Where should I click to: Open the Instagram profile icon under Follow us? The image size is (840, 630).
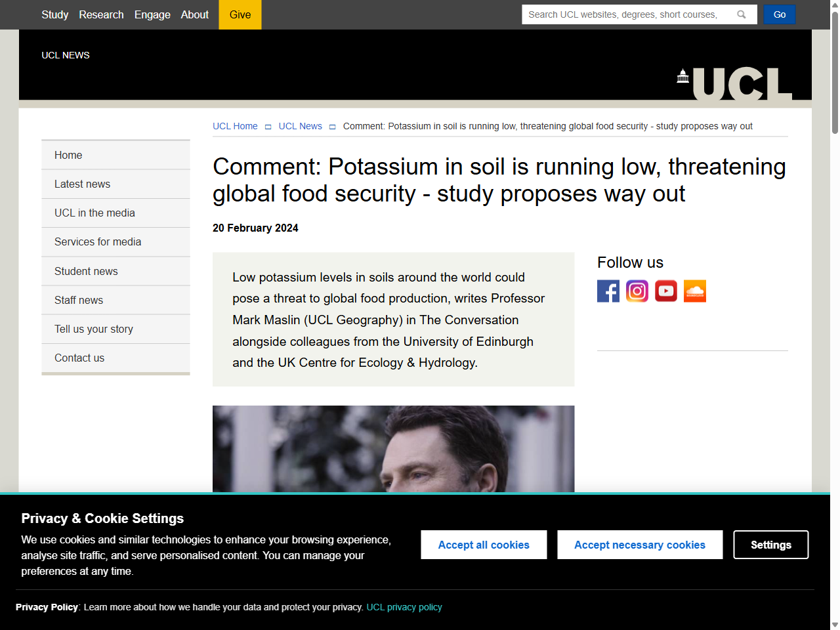tap(637, 291)
